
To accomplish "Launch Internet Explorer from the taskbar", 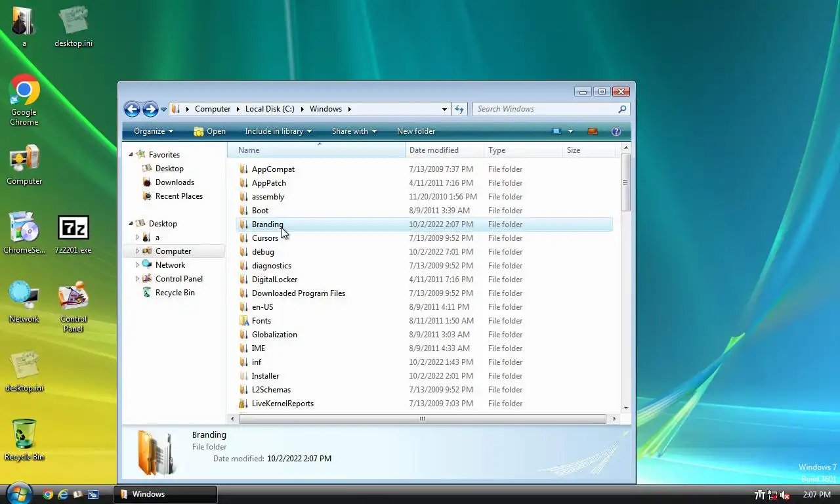I will coord(63,495).
